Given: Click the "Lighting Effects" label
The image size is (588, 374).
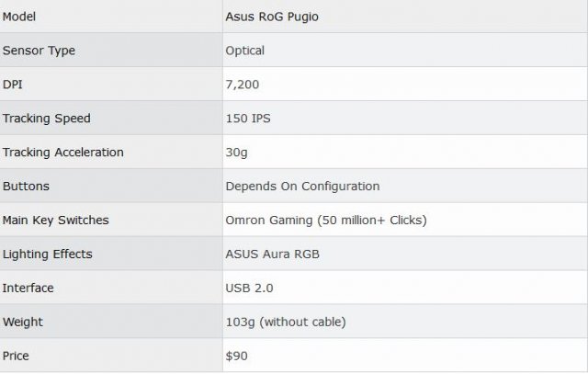Looking at the screenshot, I should pyautogui.click(x=47, y=255).
